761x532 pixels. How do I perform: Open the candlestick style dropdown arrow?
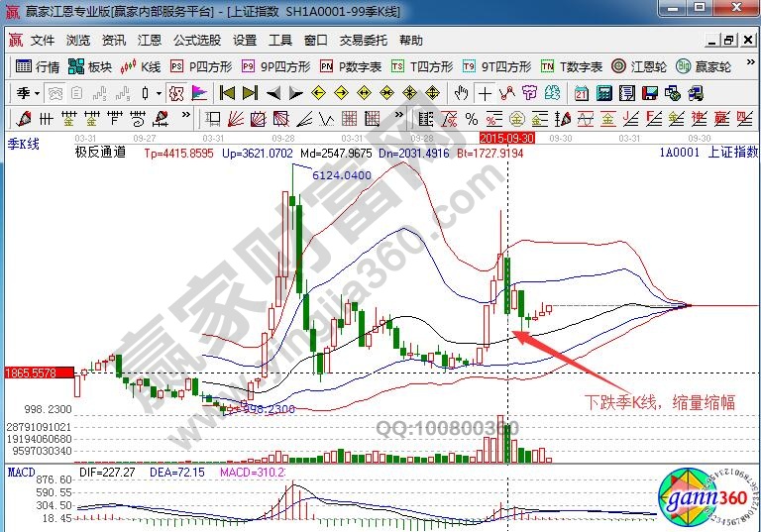coord(159,93)
